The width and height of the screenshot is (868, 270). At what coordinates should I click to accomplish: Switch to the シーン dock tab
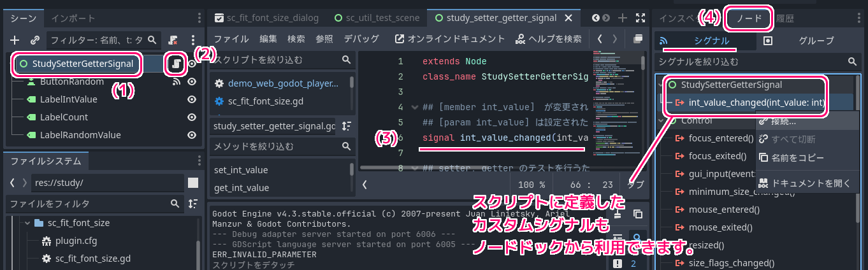[24, 18]
